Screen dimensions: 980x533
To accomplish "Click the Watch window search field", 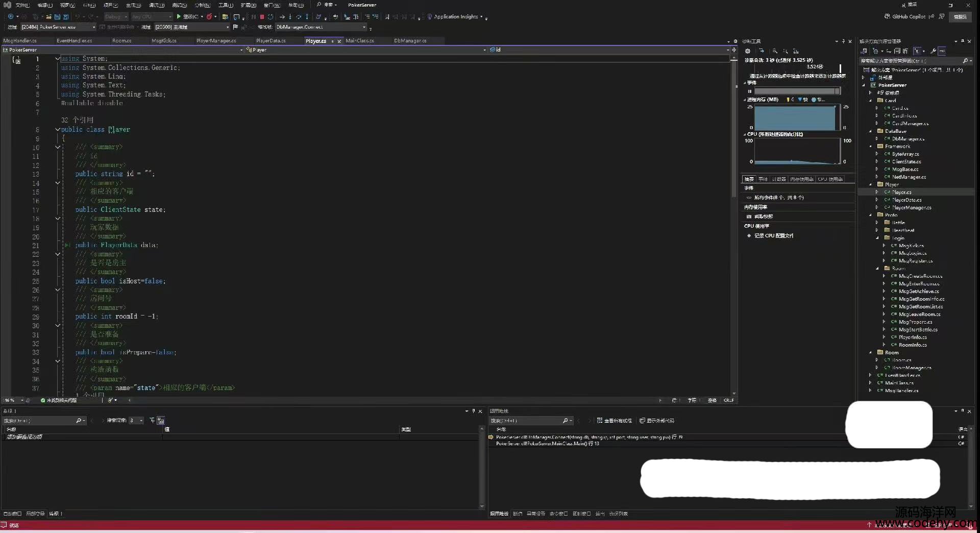I will coord(44,421).
